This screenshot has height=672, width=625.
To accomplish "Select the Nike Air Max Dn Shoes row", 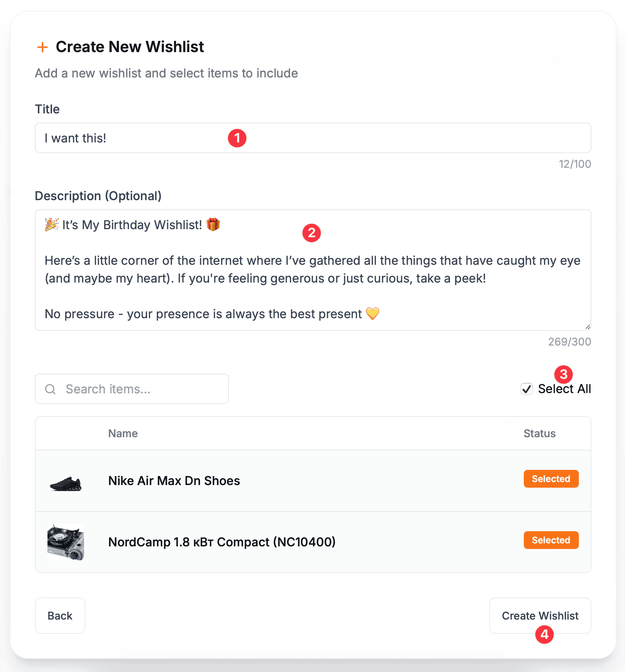I will tap(304, 481).
